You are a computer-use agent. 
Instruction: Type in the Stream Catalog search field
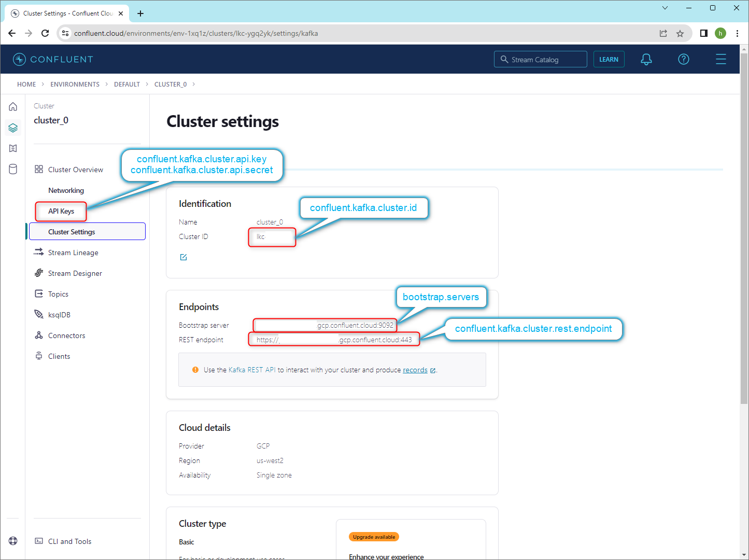[545, 60]
